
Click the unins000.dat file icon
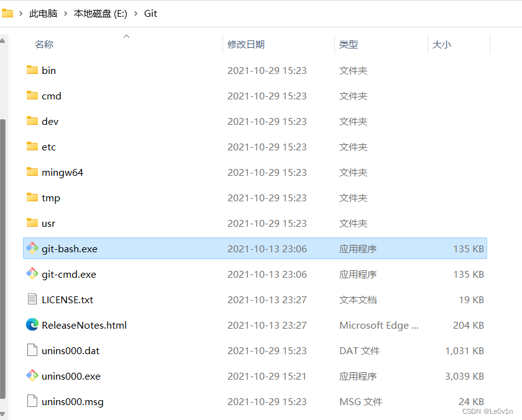point(32,350)
